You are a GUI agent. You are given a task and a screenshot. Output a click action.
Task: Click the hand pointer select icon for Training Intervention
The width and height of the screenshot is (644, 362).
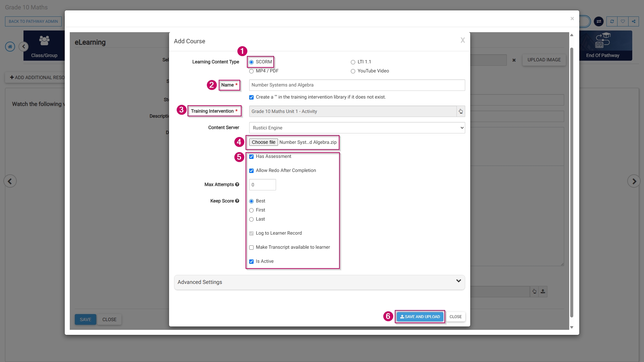pos(461,111)
